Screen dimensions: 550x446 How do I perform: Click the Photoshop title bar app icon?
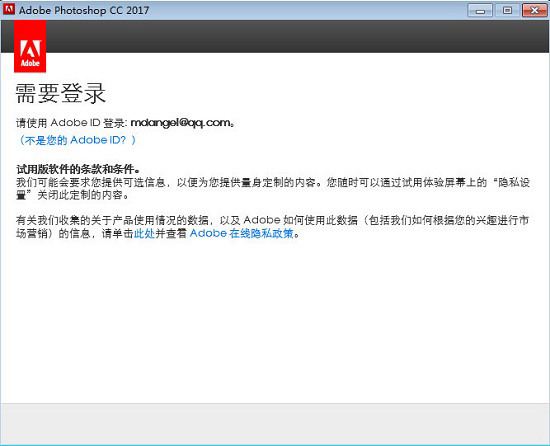[9, 9]
